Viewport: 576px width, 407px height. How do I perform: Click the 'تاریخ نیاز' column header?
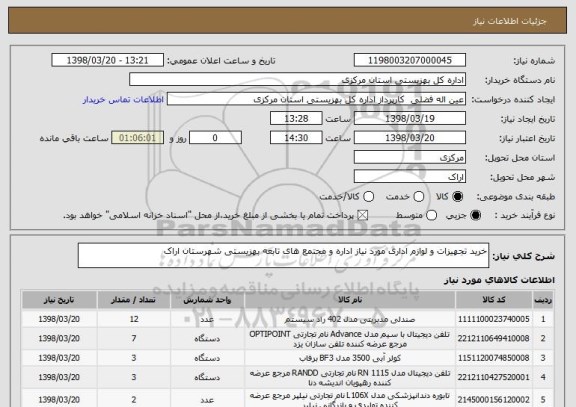59,300
